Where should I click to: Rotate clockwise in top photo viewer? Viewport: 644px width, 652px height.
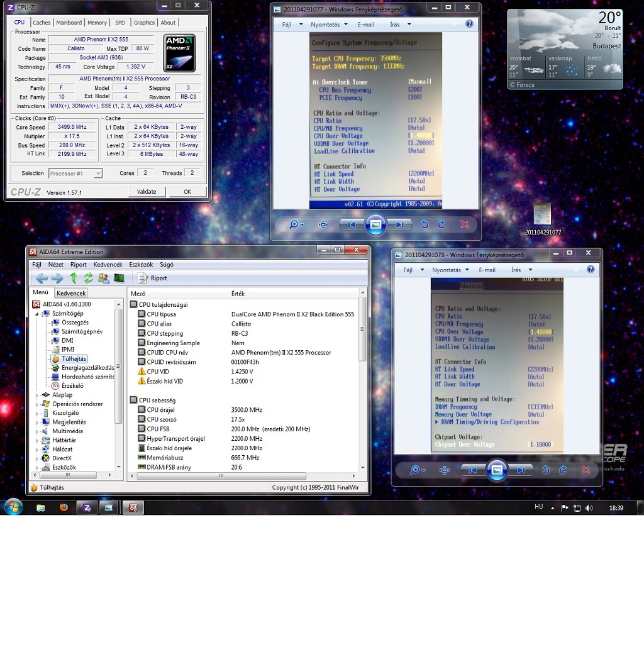(x=442, y=224)
